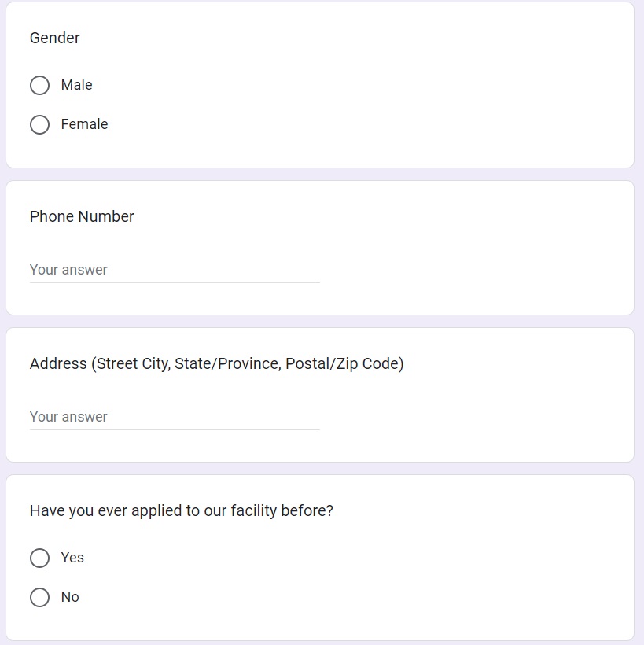Click the Address question title text
Screen dimensions: 644x645
(216, 363)
